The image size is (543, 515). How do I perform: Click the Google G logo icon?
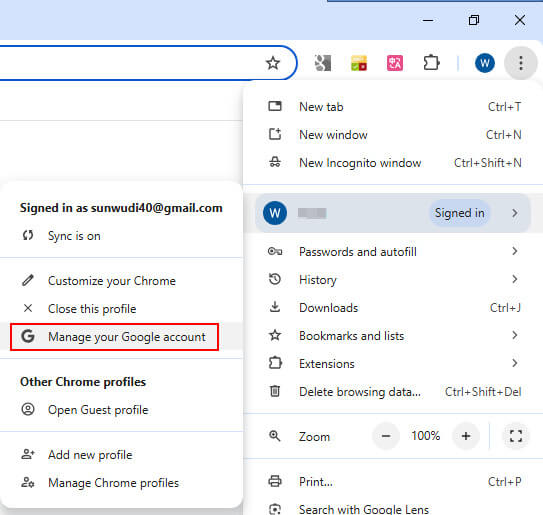[28, 336]
